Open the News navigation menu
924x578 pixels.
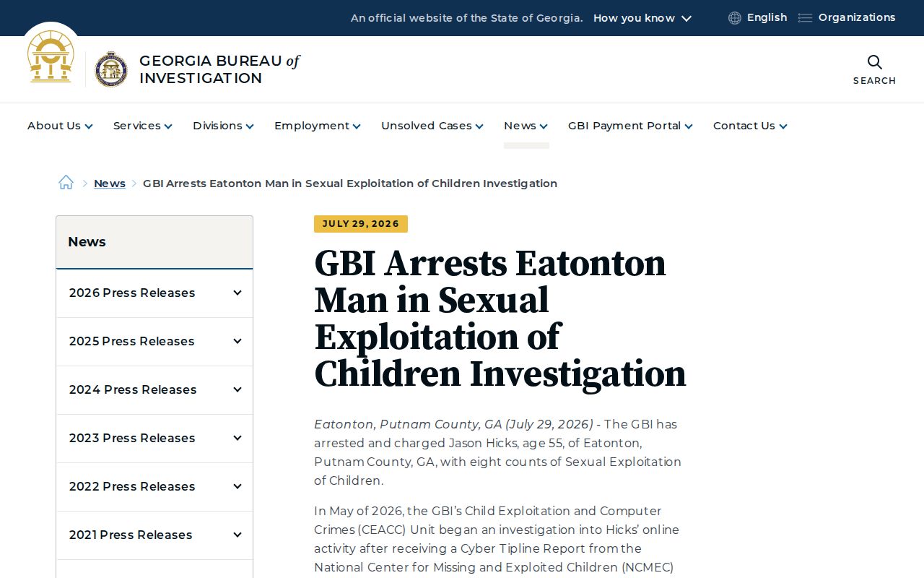click(526, 126)
